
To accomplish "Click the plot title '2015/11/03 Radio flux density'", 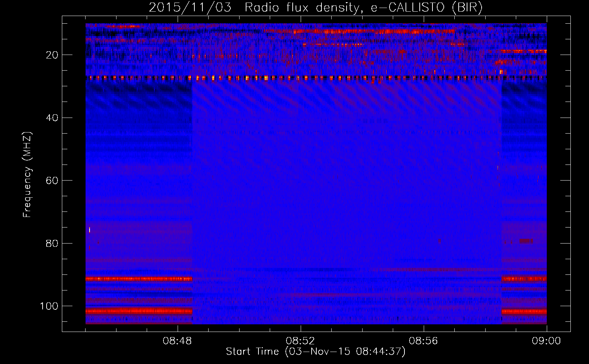I will click(316, 8).
